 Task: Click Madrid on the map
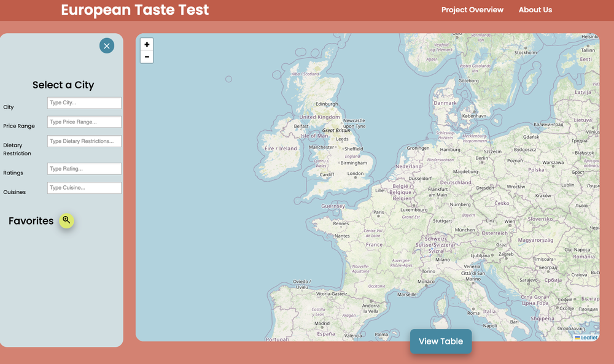coord(322,323)
